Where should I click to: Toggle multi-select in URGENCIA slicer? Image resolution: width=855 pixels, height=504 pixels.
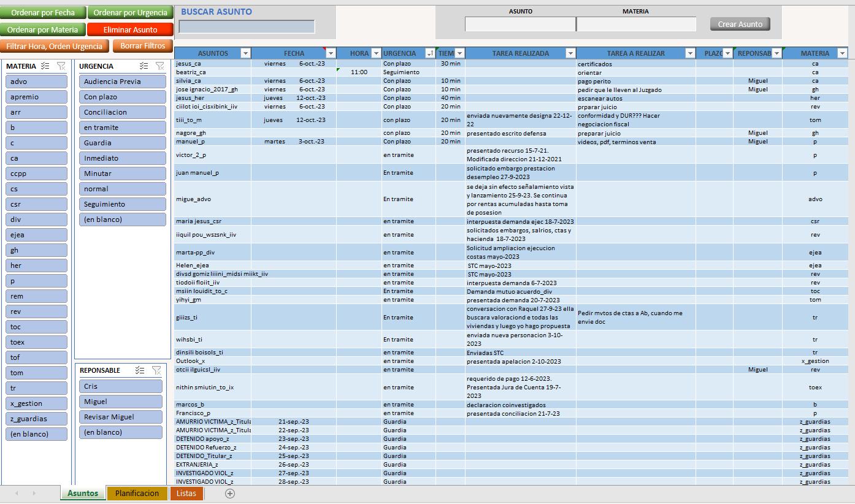click(144, 66)
